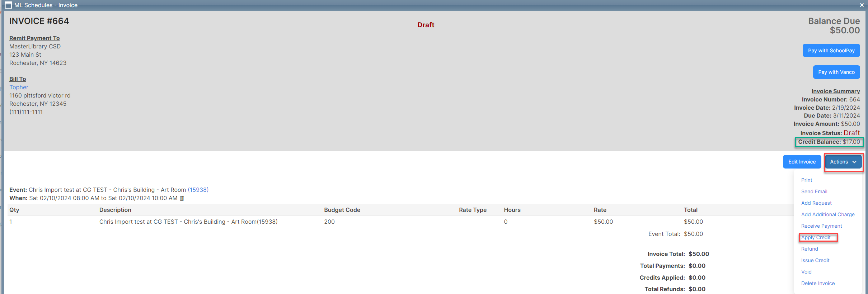This screenshot has width=868, height=294.
Task: Click the Total column header
Action: pyautogui.click(x=691, y=210)
